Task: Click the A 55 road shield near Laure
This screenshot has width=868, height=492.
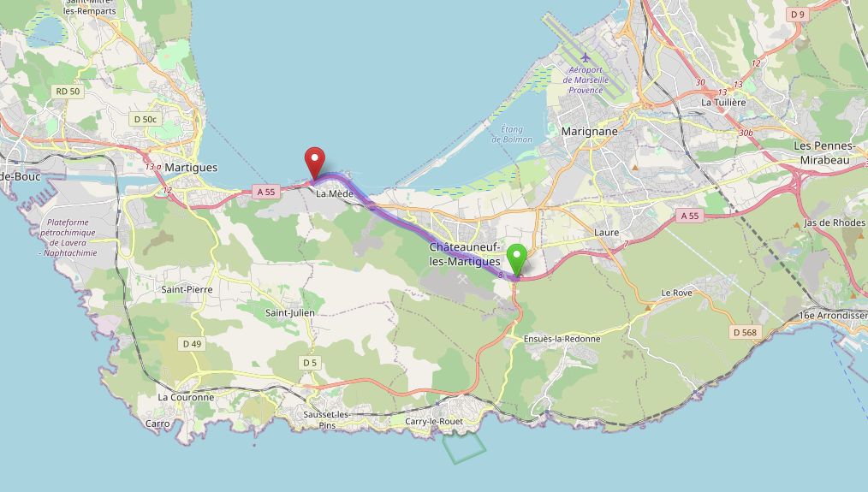Action: 690,216
